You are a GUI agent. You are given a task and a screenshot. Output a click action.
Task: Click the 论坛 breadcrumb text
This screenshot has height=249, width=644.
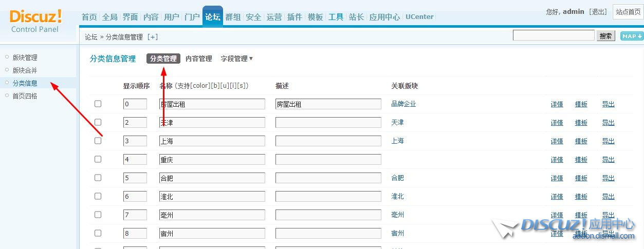[91, 37]
